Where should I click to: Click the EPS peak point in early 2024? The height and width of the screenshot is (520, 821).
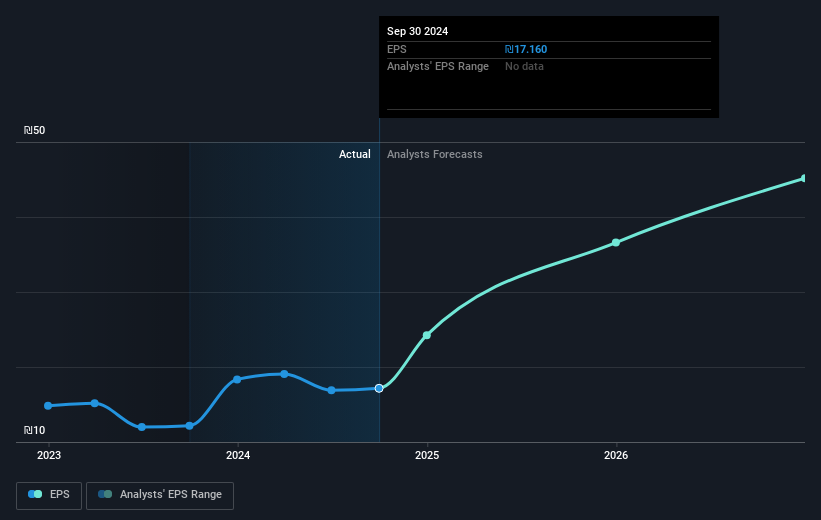tap(284, 374)
